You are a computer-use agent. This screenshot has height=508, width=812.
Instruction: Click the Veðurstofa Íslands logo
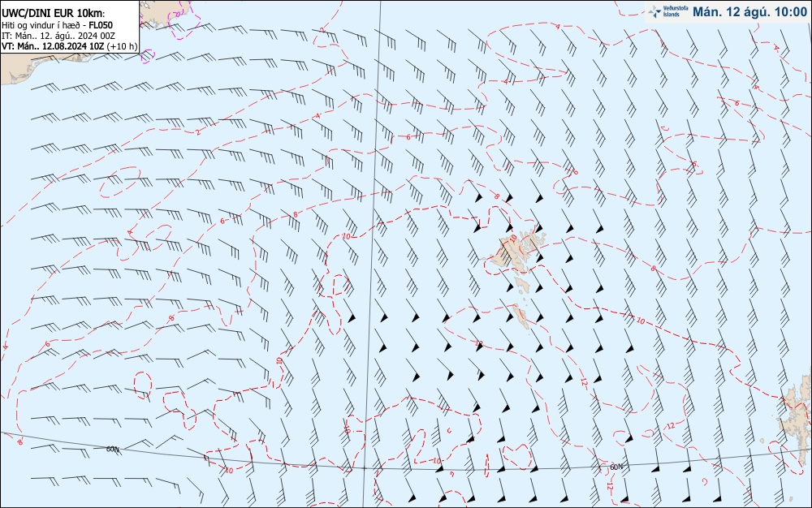coord(667,11)
